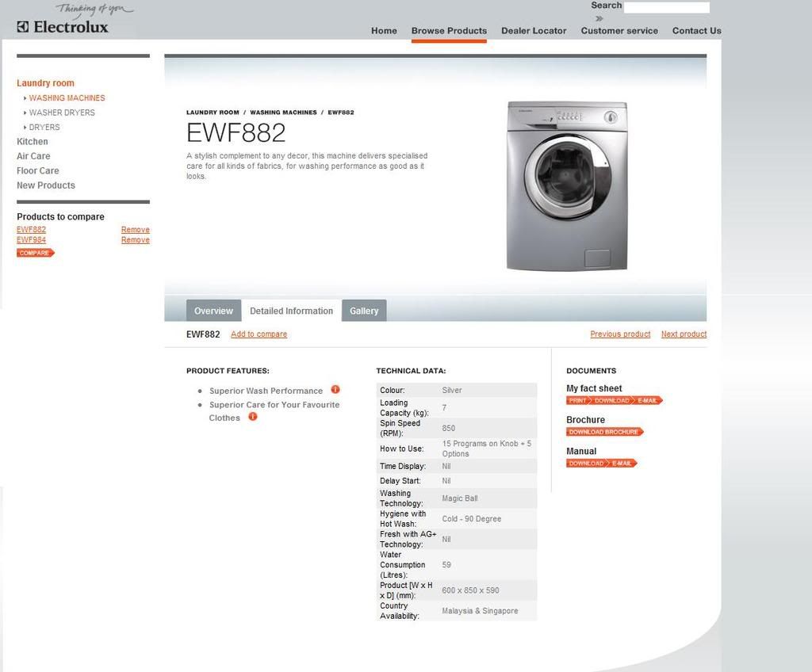Select Kitchen category in sidebar
This screenshot has width=812, height=672.
pyautogui.click(x=32, y=141)
